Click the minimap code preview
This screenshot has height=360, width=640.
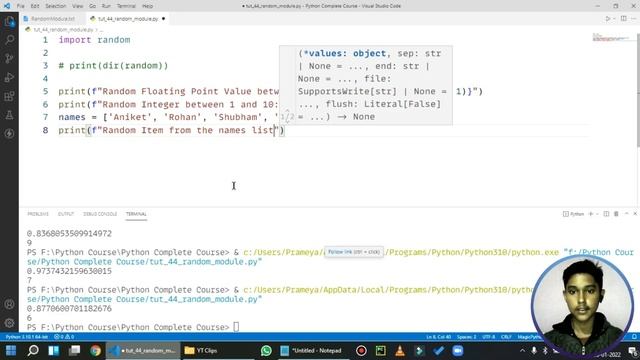(x=611, y=38)
